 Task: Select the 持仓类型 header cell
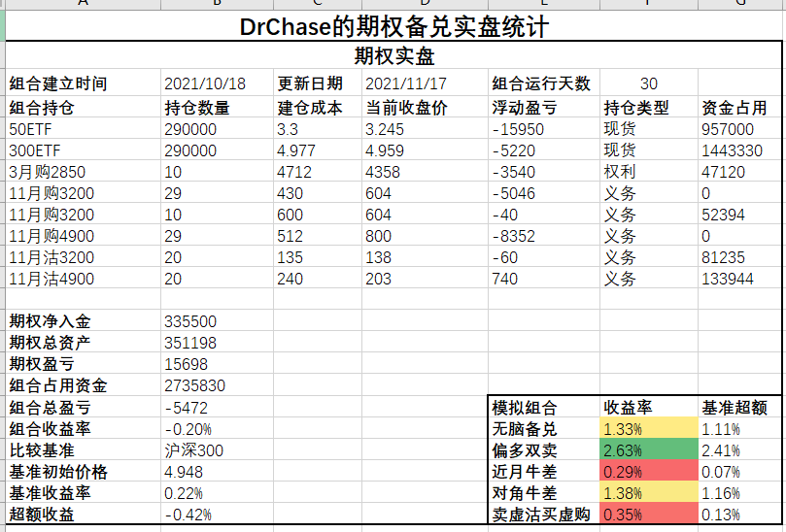[649, 107]
